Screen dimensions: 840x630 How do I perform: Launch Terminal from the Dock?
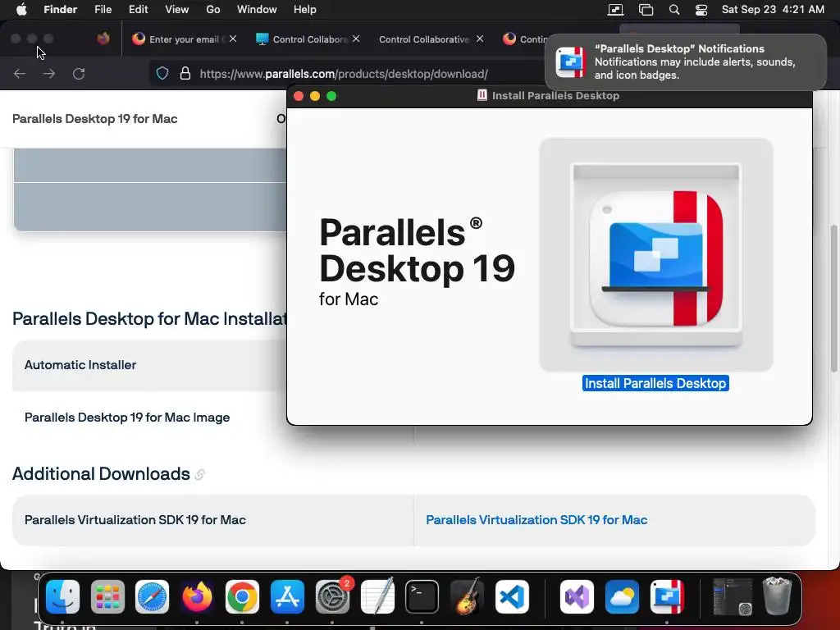click(x=422, y=597)
